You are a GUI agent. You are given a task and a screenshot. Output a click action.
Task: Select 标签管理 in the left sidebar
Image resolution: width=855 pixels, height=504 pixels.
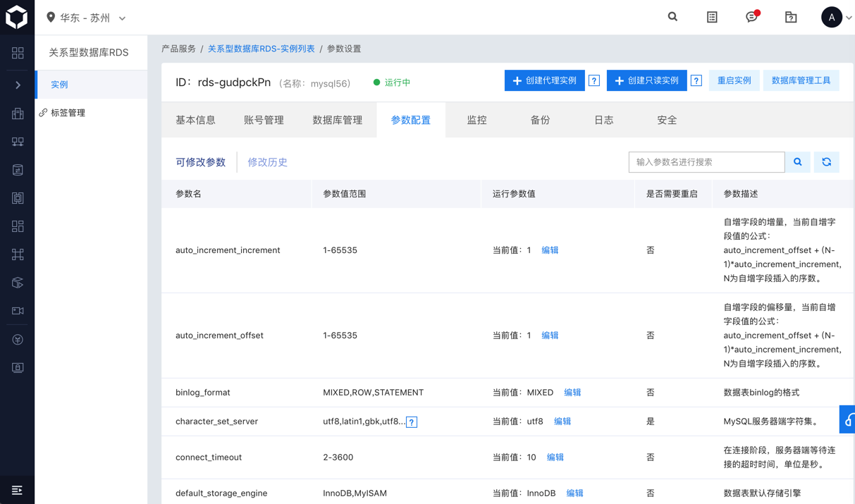68,113
